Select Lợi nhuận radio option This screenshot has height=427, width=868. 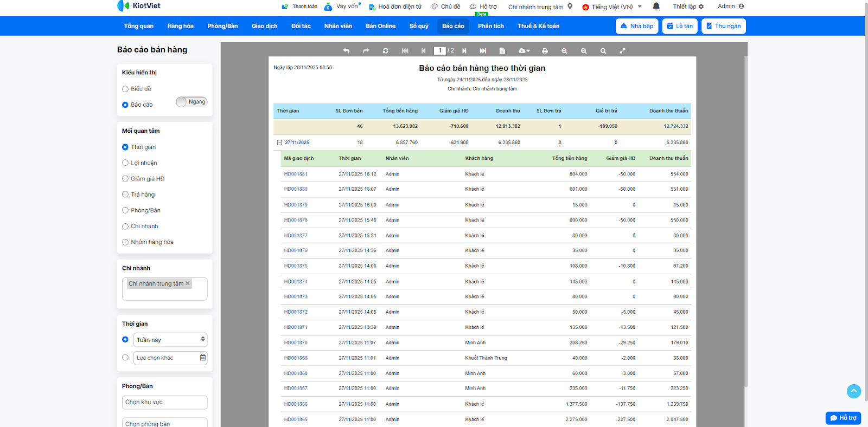tap(125, 163)
